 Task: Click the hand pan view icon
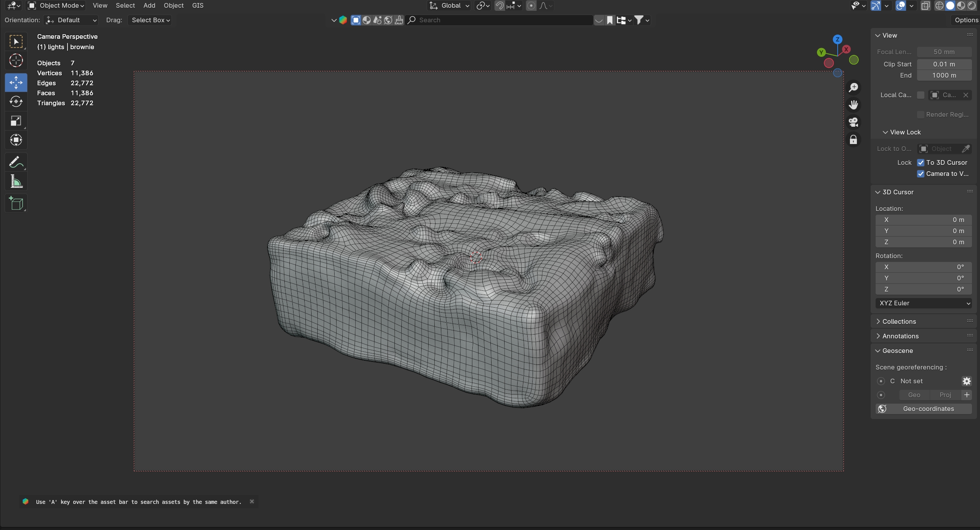click(853, 105)
